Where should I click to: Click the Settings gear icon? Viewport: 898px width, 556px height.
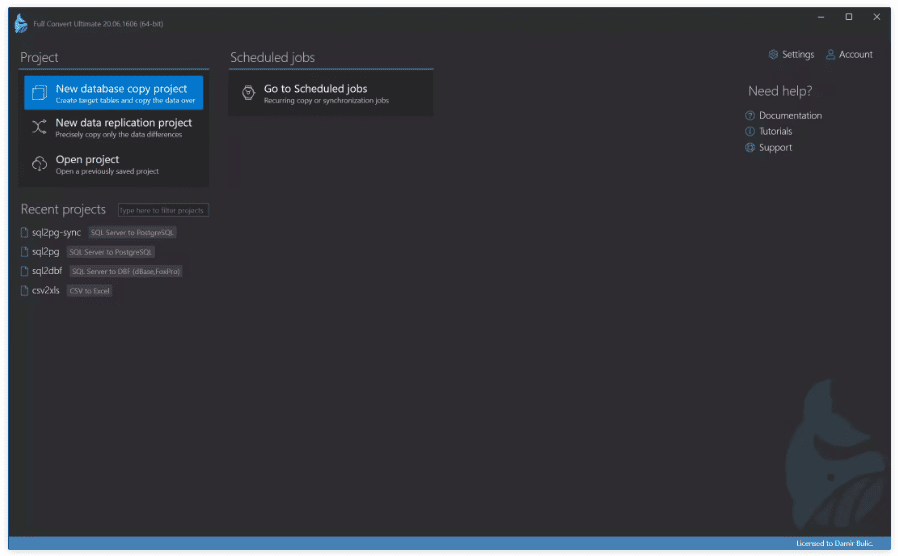pos(773,54)
